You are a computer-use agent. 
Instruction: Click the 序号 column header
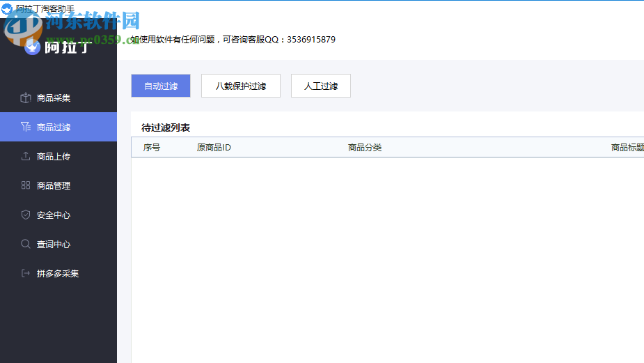pos(152,147)
